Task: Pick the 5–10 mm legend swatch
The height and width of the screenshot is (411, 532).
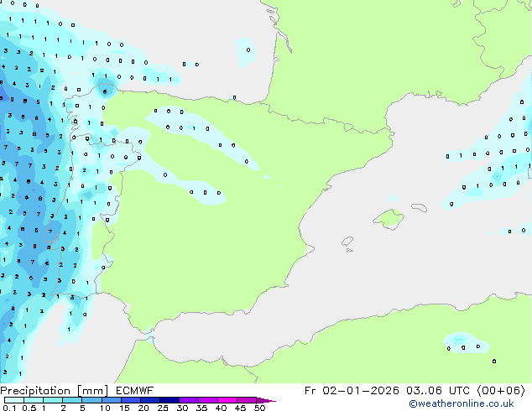Action: pyautogui.click(x=91, y=400)
